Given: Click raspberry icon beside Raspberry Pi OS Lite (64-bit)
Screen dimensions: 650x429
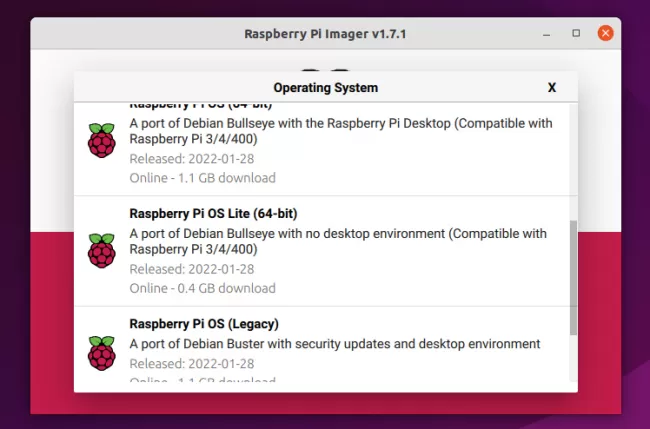Looking at the screenshot, I should point(102,250).
